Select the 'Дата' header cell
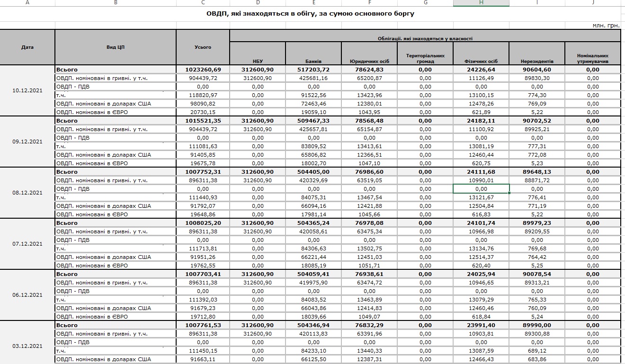The width and height of the screenshot is (625, 364). click(27, 47)
